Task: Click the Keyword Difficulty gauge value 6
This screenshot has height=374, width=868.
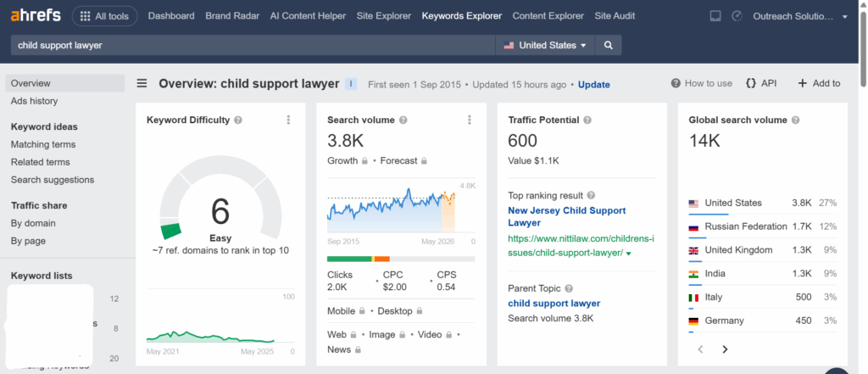Action: click(x=220, y=211)
